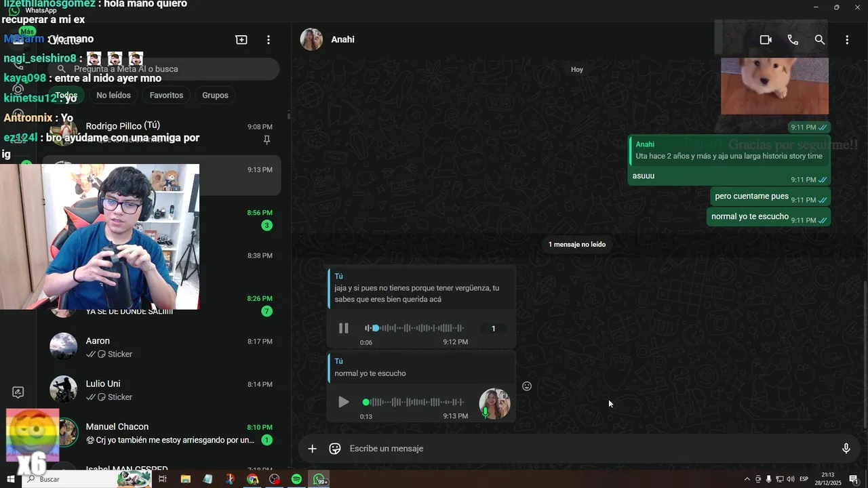Open the OBS recording app in taskbar
The image size is (868, 488).
(275, 479)
